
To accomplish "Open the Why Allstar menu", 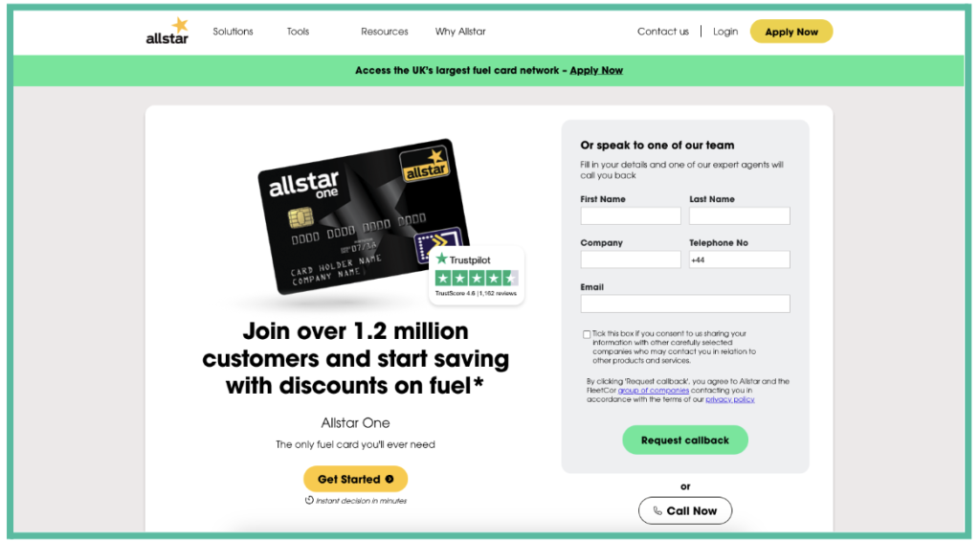I will pyautogui.click(x=460, y=32).
